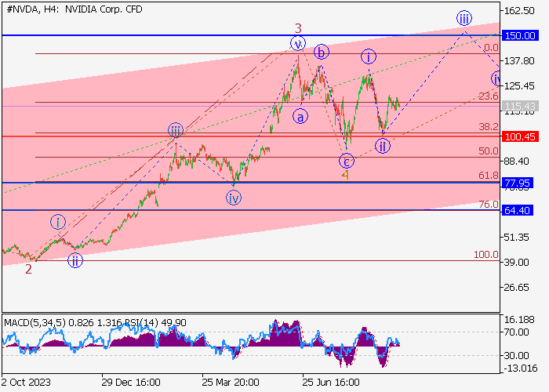549x392 pixels.
Task: Click the MACD(5,34,5) indicator label
Action: tap(35, 322)
